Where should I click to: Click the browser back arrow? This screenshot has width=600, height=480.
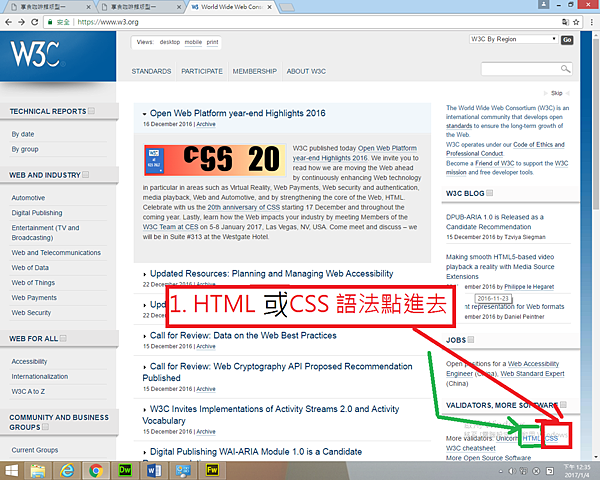point(8,22)
